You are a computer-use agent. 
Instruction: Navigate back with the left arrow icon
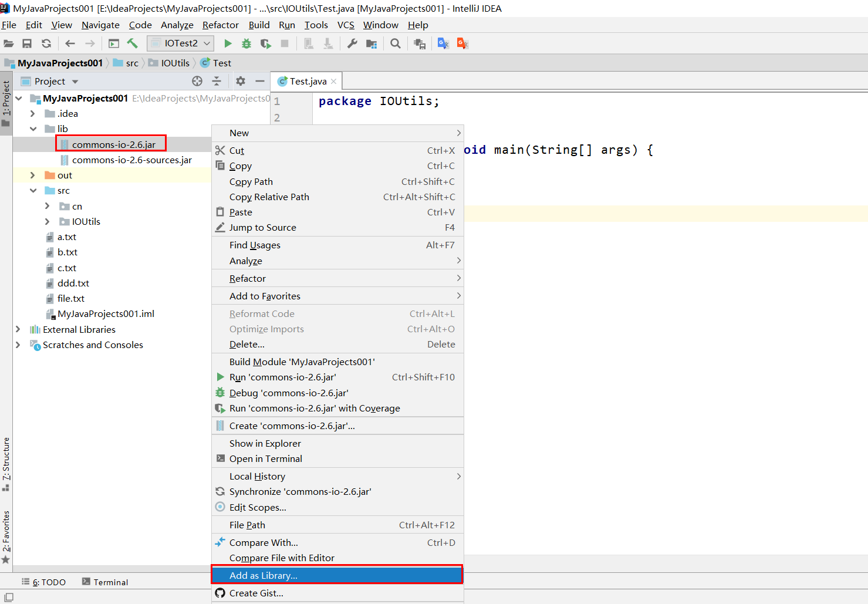pyautogui.click(x=70, y=43)
